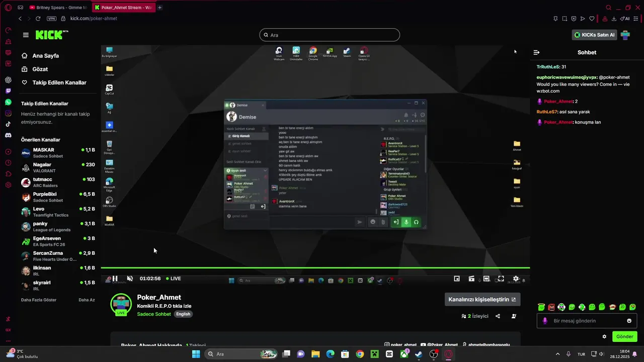This screenshot has height=362, width=644.
Task: Click the user icon beside share
Action: coord(514,316)
